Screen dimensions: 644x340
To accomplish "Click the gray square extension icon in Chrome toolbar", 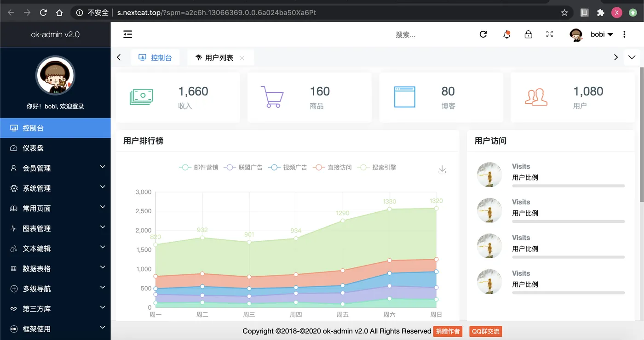I will (584, 13).
